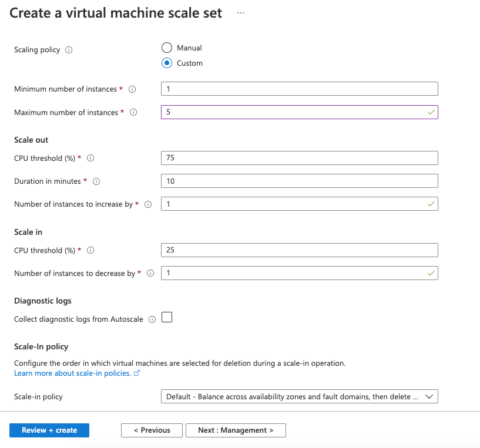Click info icon for Minimum number of instances
This screenshot has width=480, height=448.
click(132, 89)
